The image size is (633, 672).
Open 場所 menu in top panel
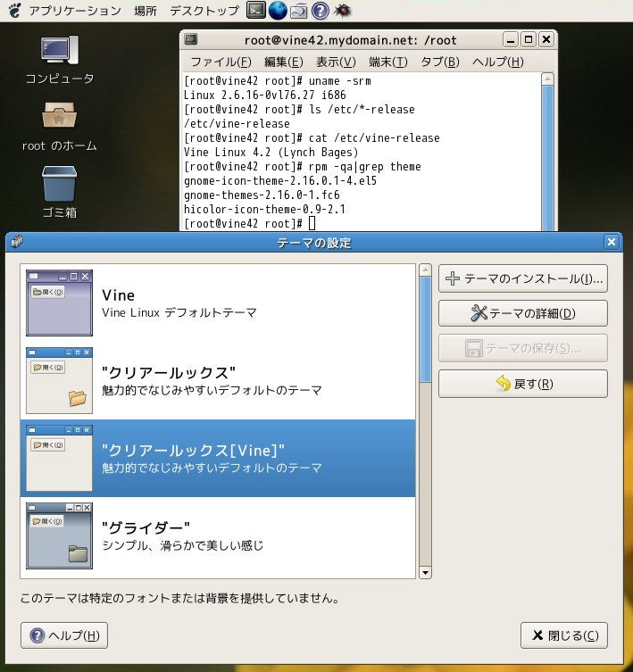(x=146, y=11)
